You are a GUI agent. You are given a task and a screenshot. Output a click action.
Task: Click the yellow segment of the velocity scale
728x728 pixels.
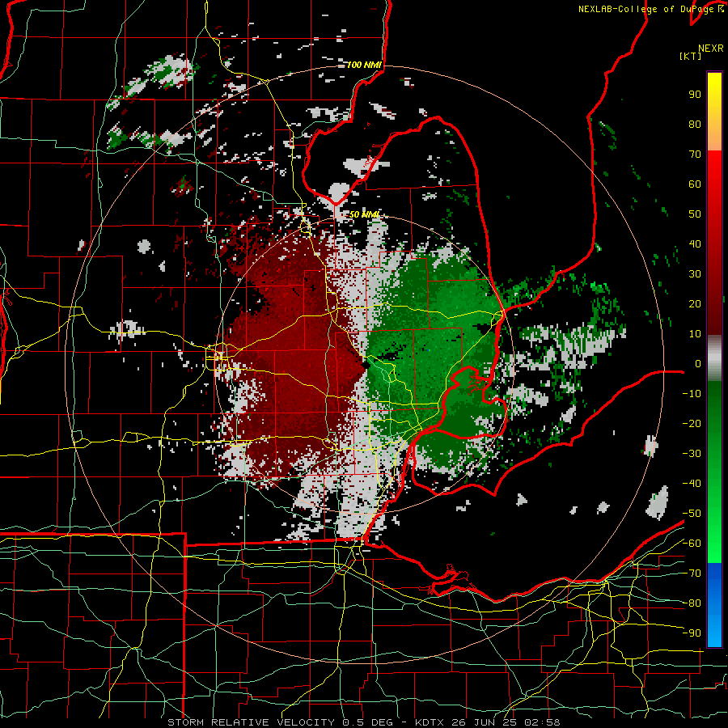714,112
